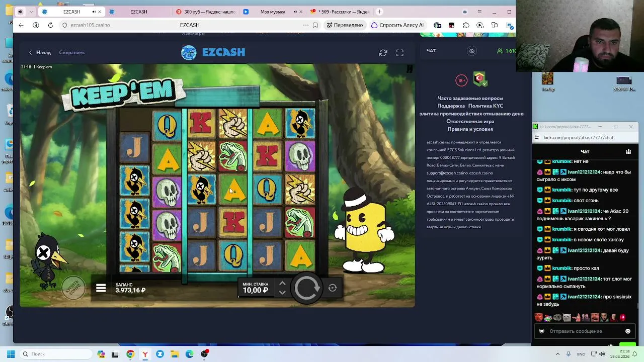Viewport: 644px width, 362px height.
Task: Switch to the second EZCASH tab
Action: click(x=138, y=12)
